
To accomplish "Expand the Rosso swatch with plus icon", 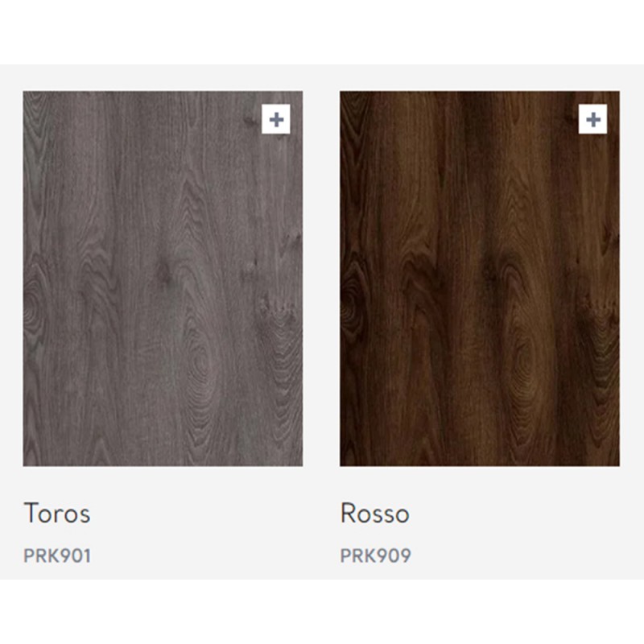I will coord(592,119).
